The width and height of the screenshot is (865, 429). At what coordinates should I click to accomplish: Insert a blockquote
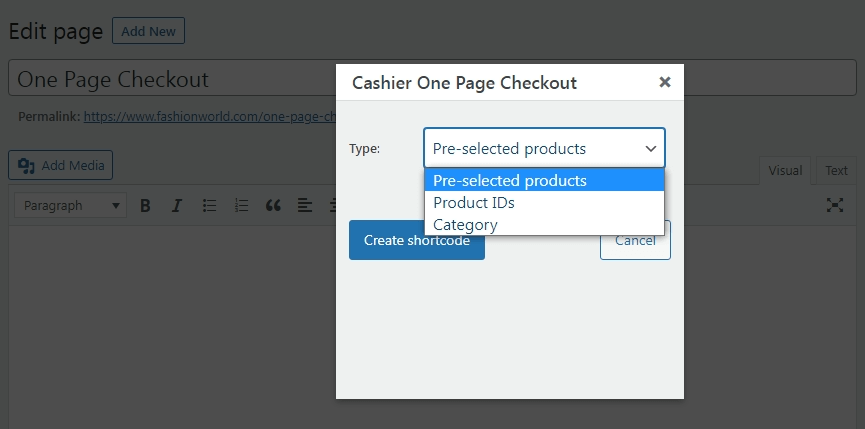273,206
